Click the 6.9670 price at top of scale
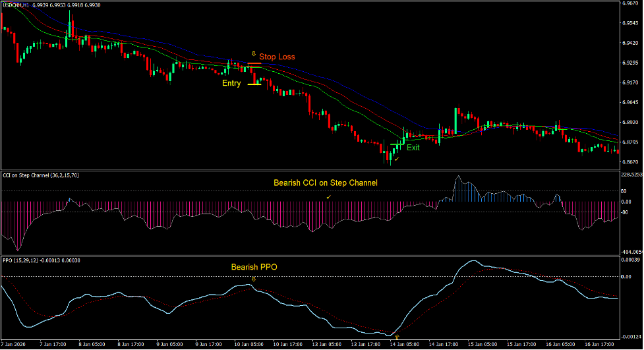Image resolution: width=644 pixels, height=350 pixels. coord(631,3)
